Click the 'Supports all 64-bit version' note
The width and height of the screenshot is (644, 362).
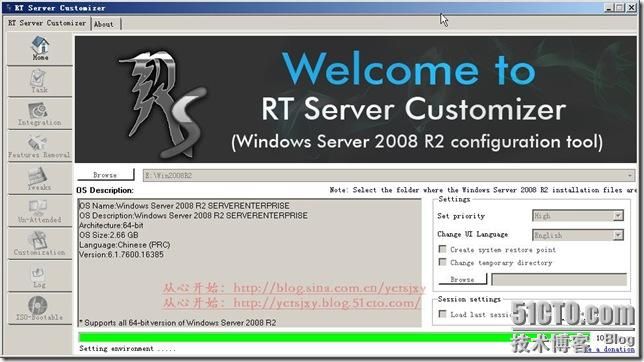click(x=178, y=323)
